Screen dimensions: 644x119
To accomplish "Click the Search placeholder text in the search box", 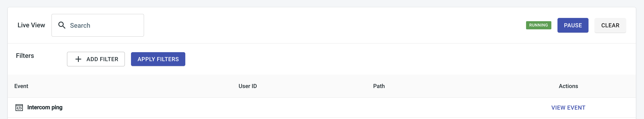I will 80,25.
